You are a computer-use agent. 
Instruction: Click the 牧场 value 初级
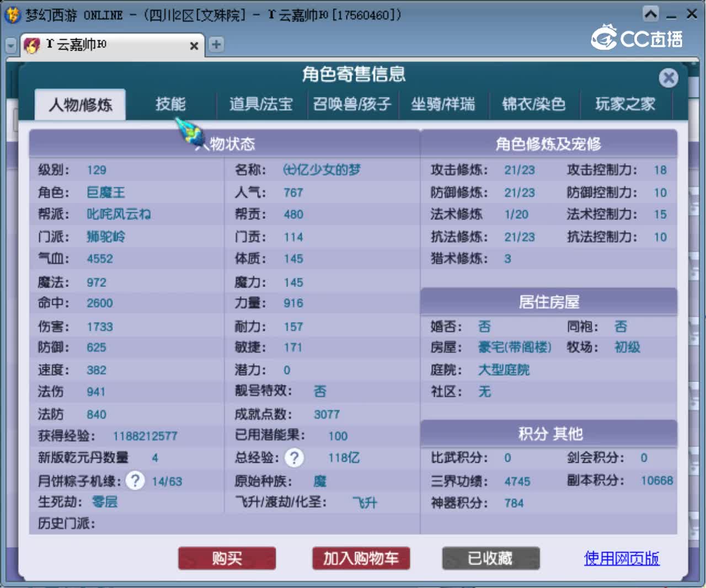pos(628,347)
